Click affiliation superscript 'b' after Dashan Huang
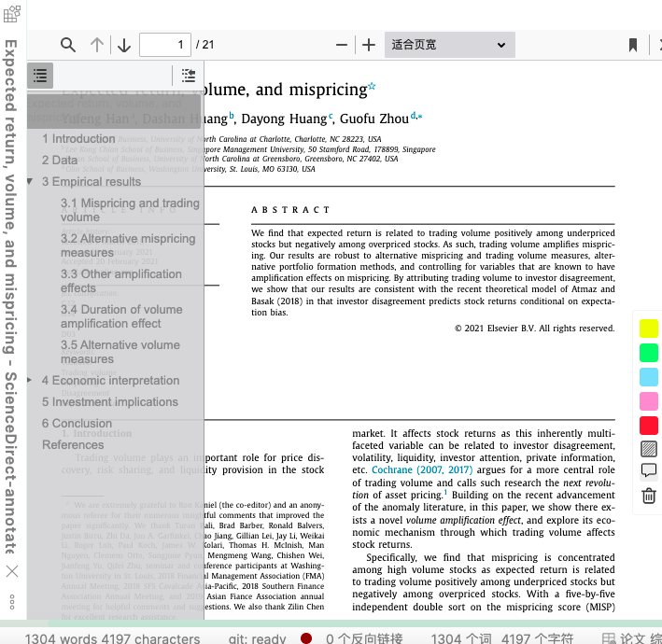 (x=232, y=115)
